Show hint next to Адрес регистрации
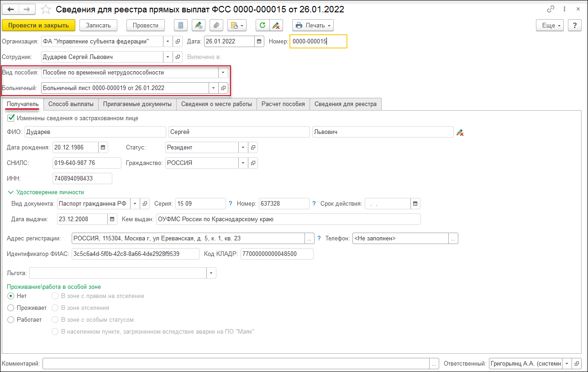 pos(320,239)
